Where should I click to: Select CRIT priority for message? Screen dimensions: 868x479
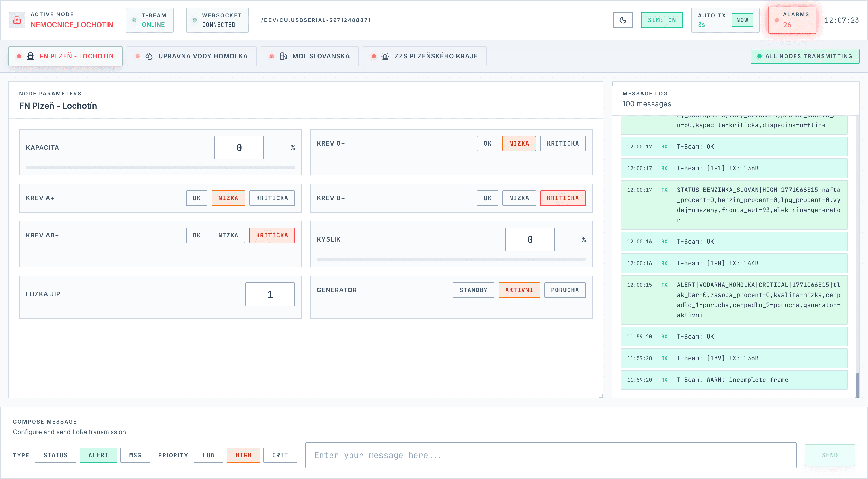pos(280,455)
